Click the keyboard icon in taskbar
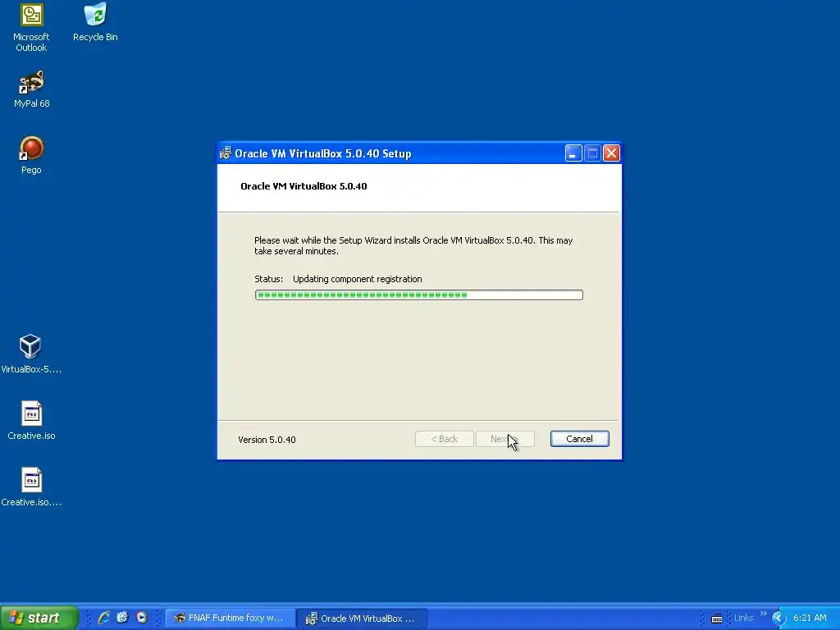 pos(717,619)
